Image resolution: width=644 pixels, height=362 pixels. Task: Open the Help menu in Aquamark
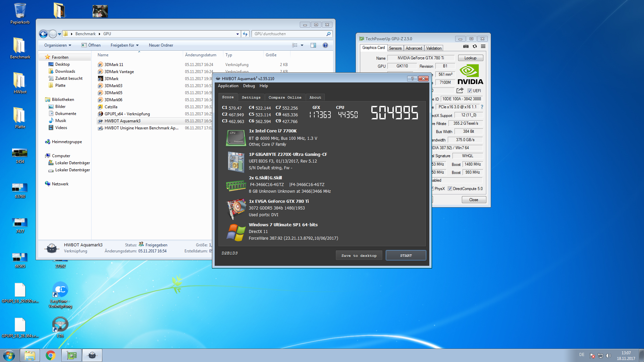264,86
